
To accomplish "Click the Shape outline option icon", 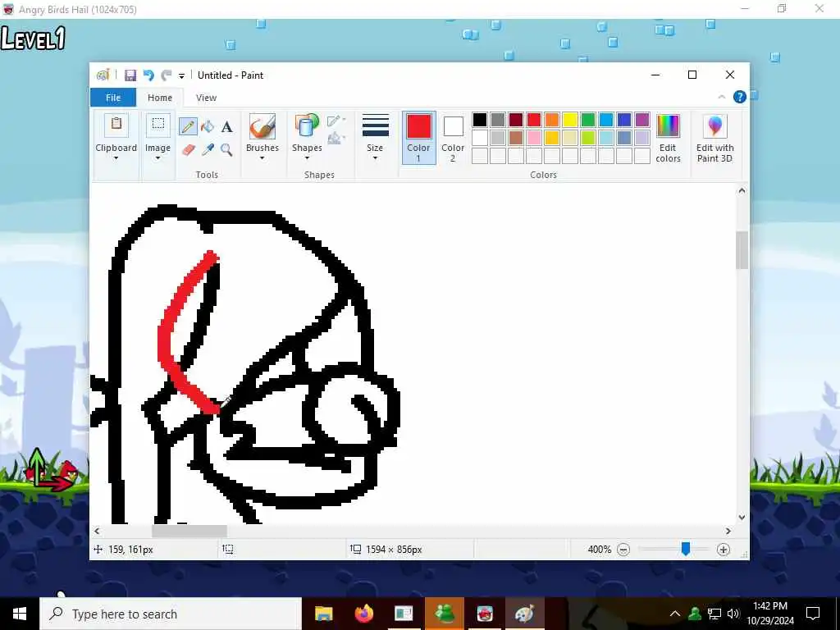I will click(336, 121).
